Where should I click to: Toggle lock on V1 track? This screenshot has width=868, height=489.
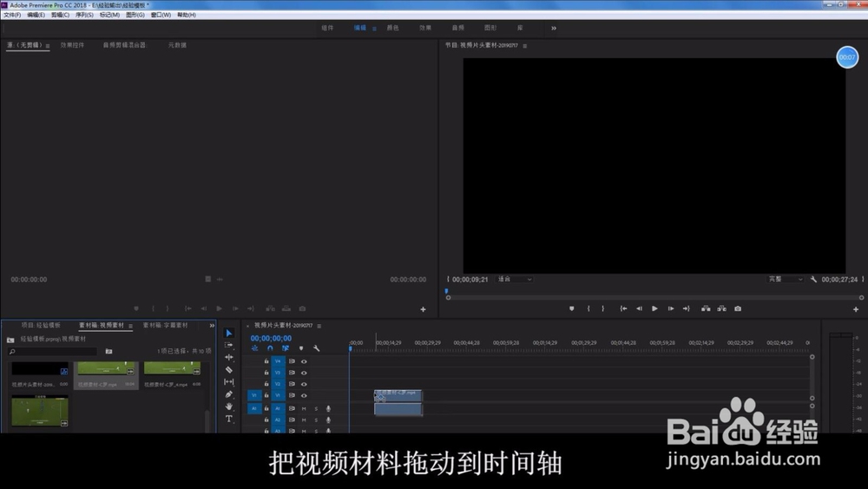(266, 395)
